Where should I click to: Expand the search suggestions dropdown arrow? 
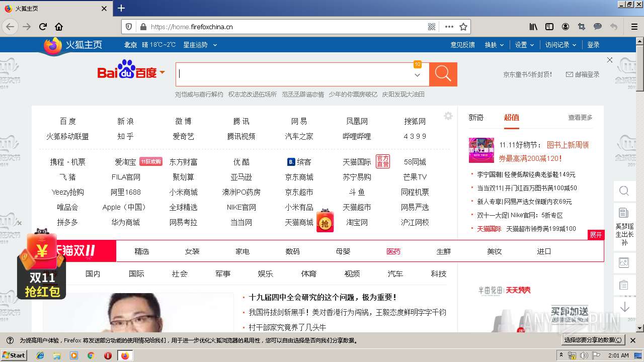click(x=417, y=75)
